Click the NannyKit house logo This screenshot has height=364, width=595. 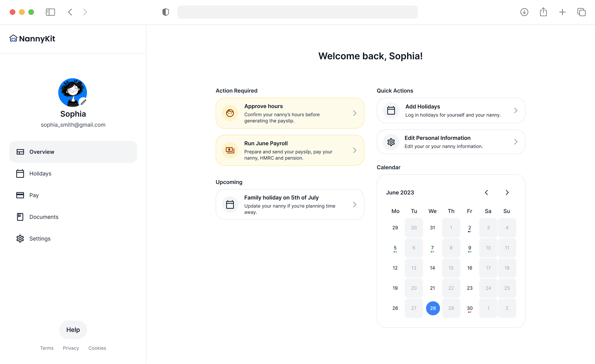pos(13,38)
